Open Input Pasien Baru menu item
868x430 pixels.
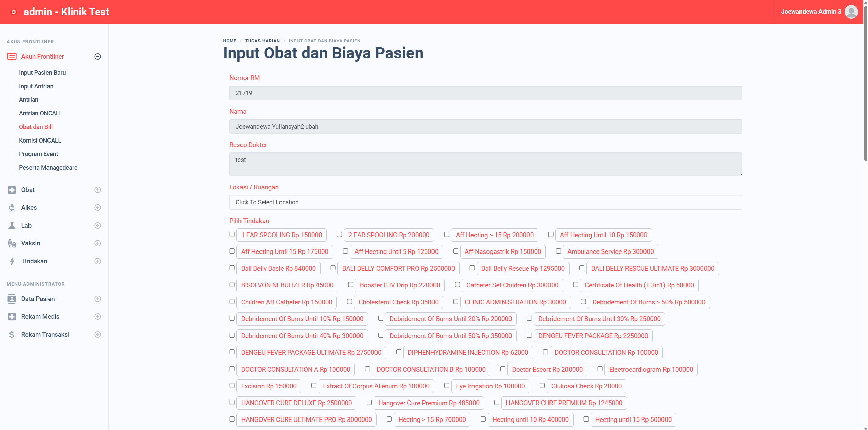(x=42, y=73)
